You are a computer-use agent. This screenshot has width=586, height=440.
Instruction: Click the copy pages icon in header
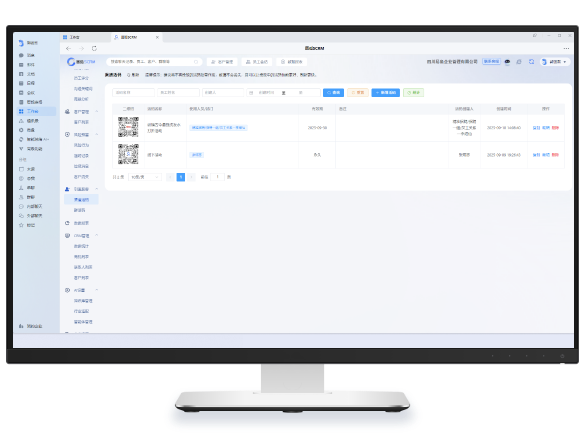coord(519,62)
